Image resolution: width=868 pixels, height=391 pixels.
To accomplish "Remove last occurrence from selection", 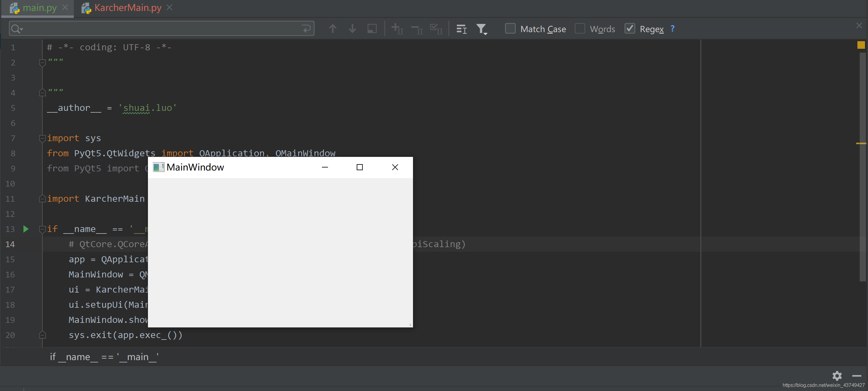I will pos(417,29).
